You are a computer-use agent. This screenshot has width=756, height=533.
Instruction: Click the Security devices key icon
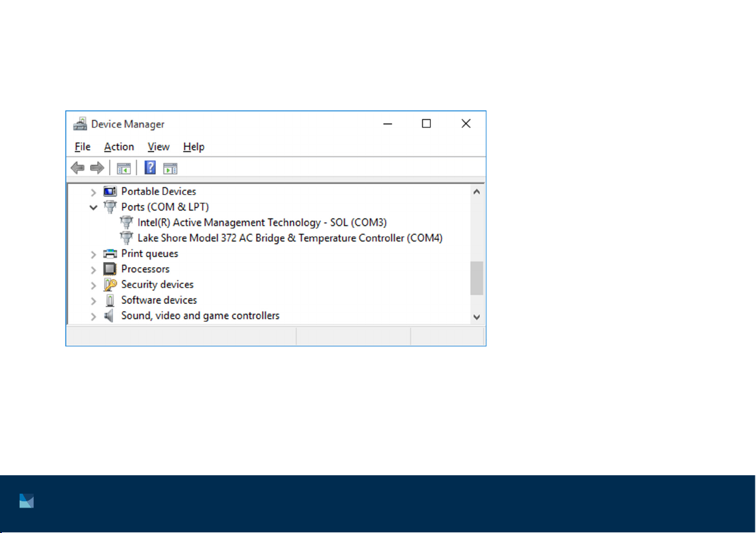[110, 285]
